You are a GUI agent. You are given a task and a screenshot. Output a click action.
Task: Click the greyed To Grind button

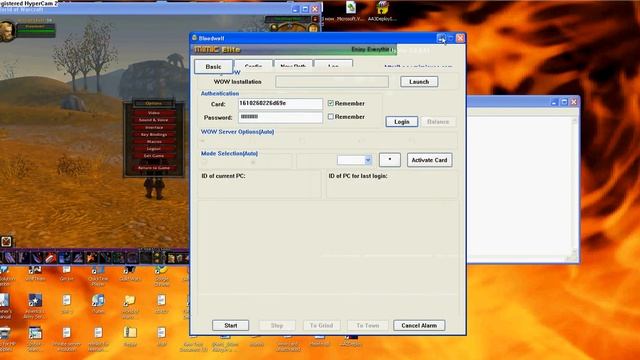click(x=322, y=325)
